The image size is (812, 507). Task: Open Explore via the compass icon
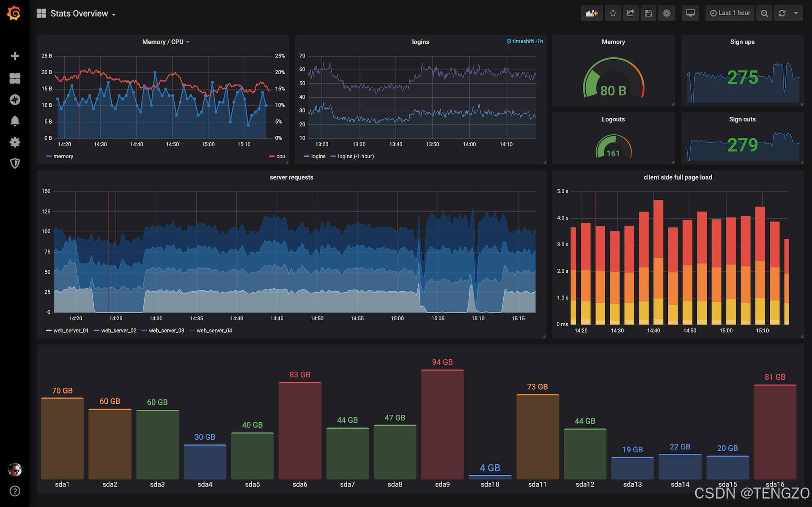click(15, 100)
